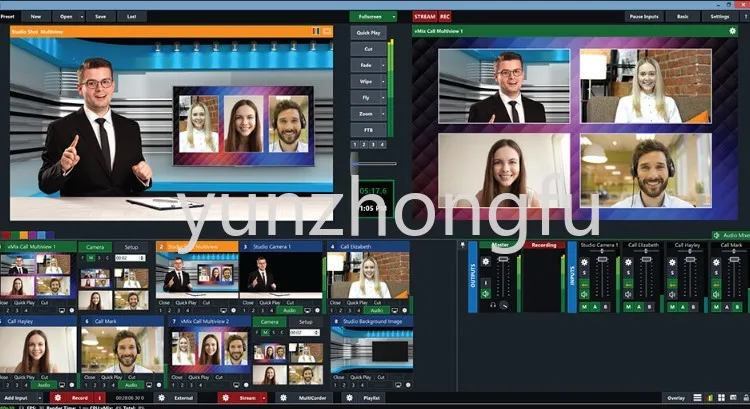Open Call Mark audio settings gear
Screen dimensions: 750x409
tap(716, 262)
